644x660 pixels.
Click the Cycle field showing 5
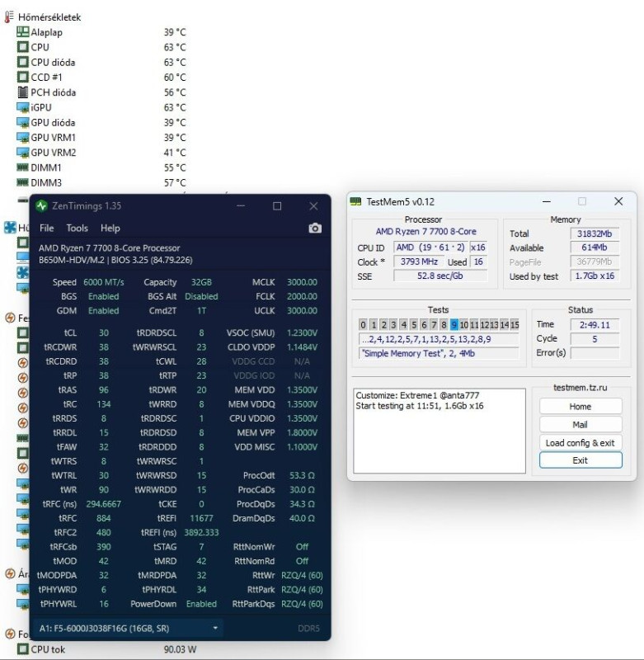595,339
